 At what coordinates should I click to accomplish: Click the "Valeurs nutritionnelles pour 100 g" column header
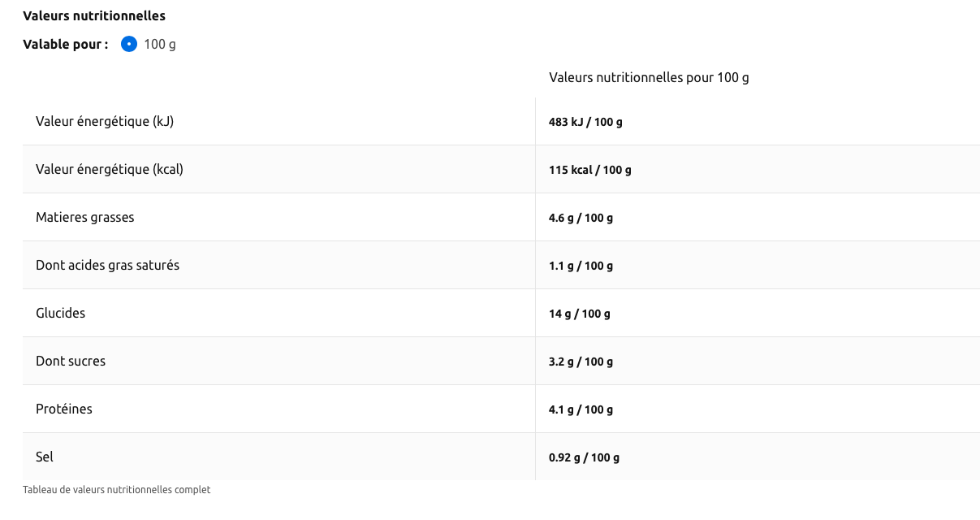(649, 77)
